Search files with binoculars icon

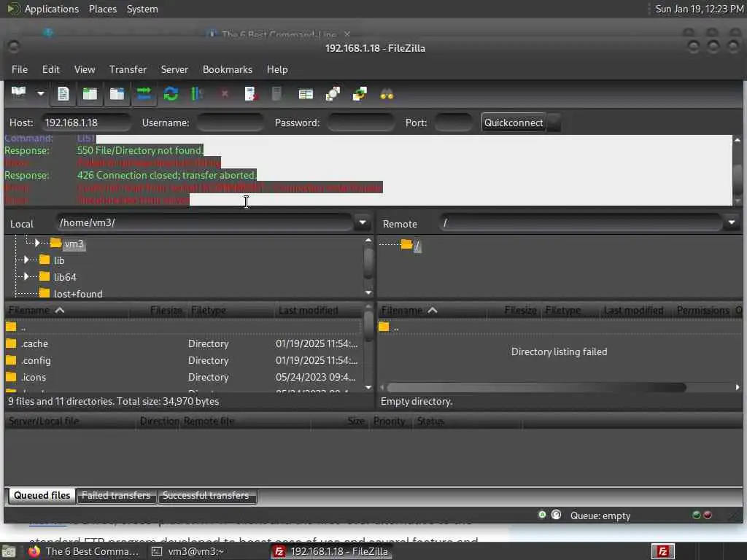coord(387,94)
